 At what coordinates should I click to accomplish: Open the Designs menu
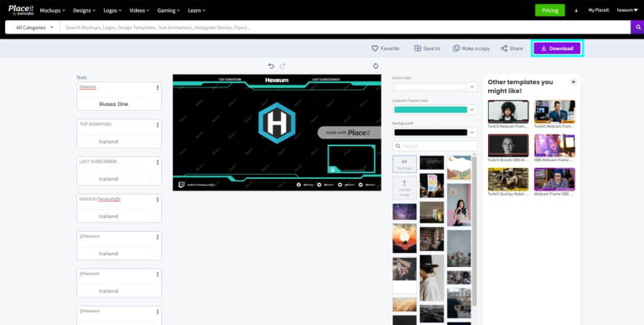tap(84, 10)
